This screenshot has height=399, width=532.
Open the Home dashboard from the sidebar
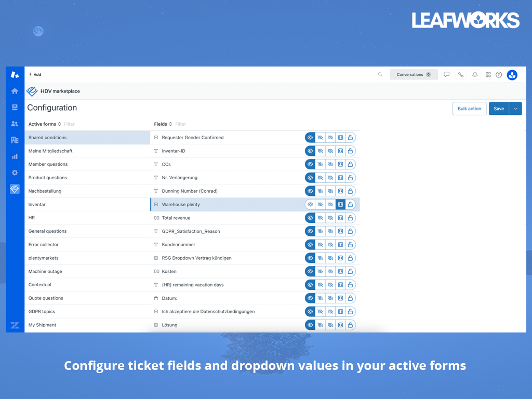(15, 91)
